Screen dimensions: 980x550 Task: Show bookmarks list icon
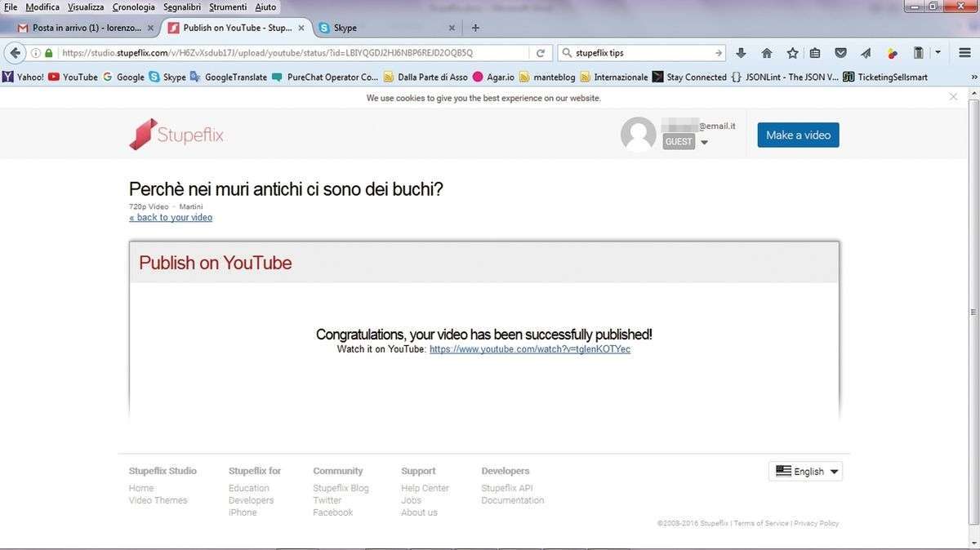[815, 53]
